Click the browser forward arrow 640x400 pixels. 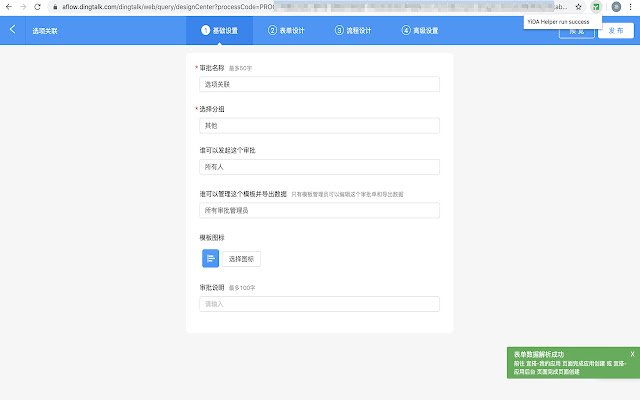23,7
